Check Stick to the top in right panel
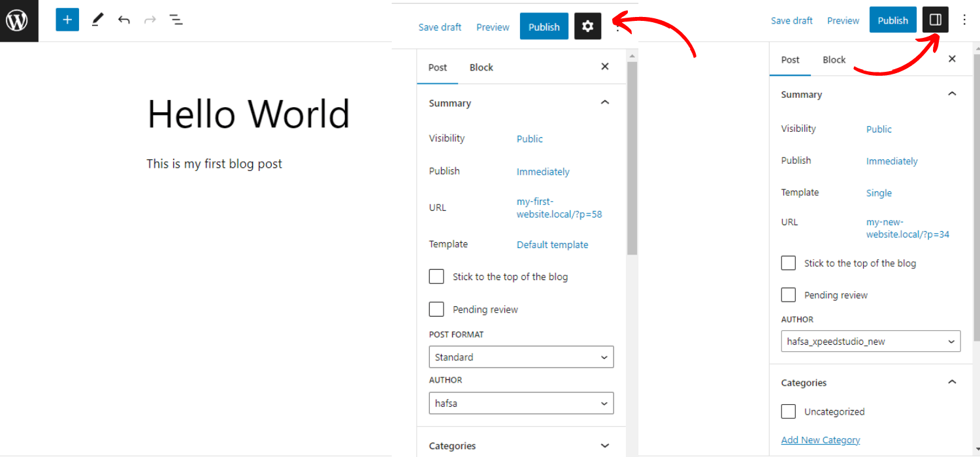980x457 pixels. [789, 262]
